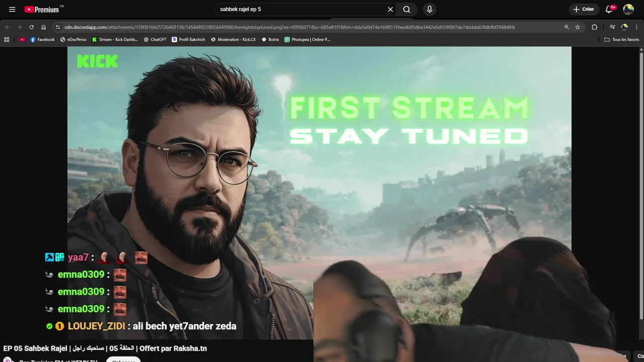Open the YouTube bookmark icon
Viewport: 644px width, 362px height.
tap(22, 39)
